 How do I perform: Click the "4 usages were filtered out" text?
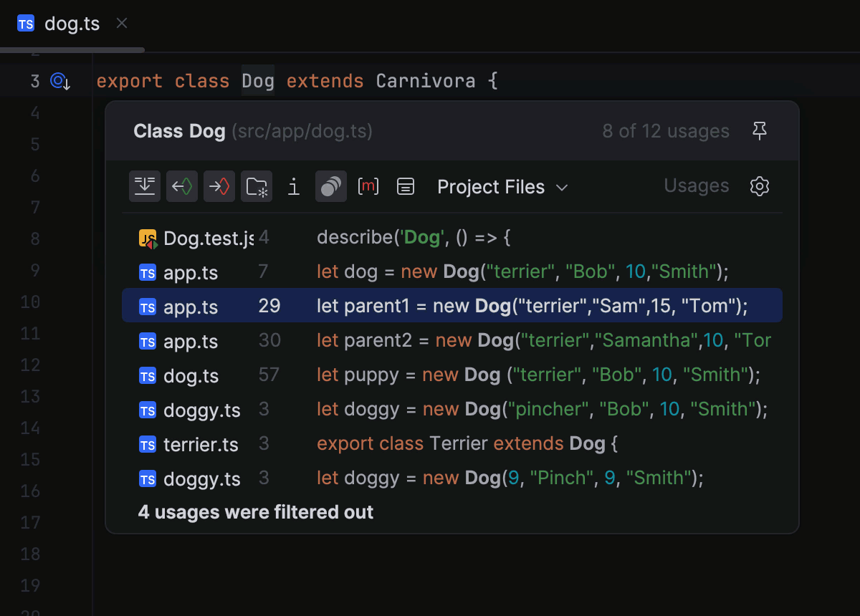tap(256, 512)
